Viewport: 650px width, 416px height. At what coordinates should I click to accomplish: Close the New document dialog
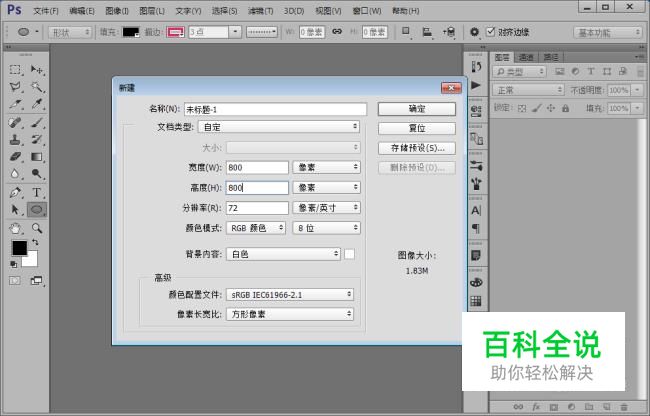tap(451, 88)
